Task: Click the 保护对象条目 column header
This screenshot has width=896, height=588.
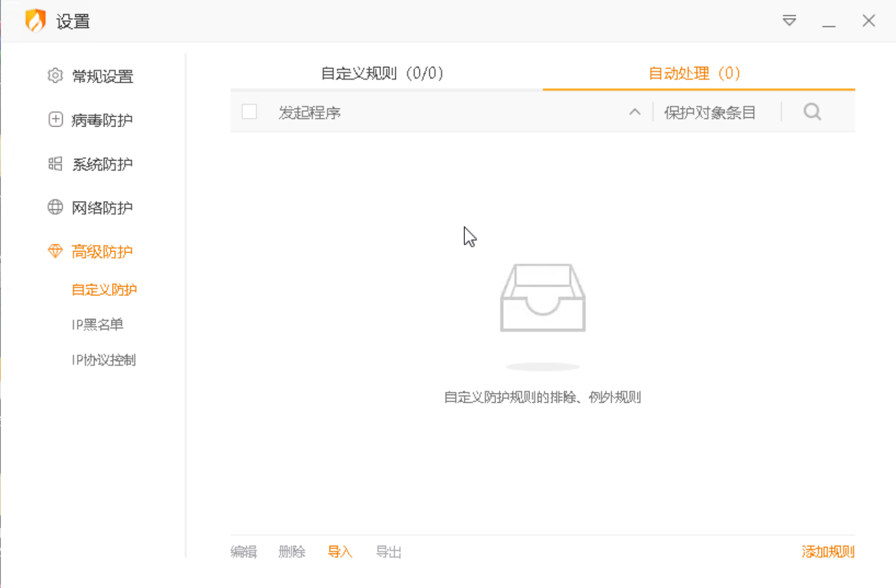Action: 710,113
